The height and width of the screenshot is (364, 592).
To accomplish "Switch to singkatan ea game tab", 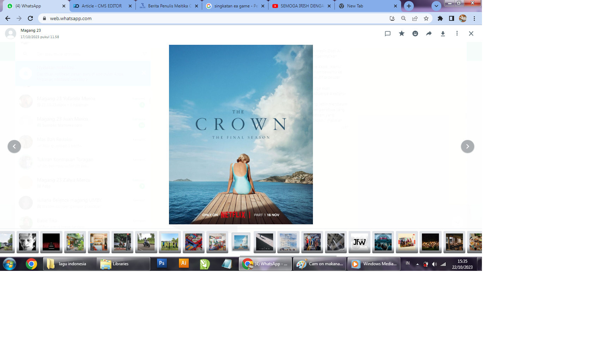I will [235, 6].
